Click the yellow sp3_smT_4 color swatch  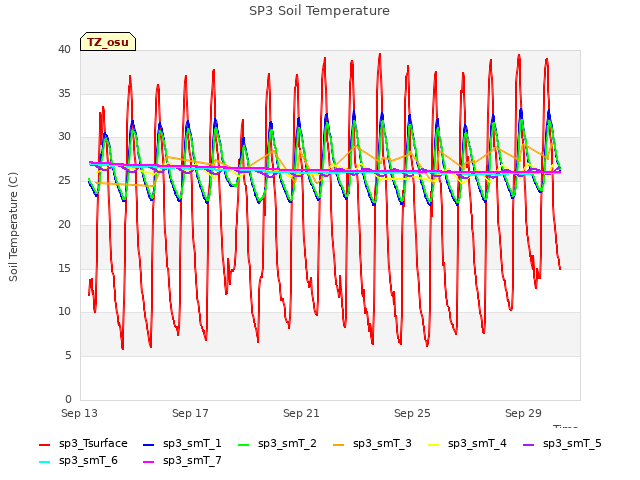click(433, 444)
